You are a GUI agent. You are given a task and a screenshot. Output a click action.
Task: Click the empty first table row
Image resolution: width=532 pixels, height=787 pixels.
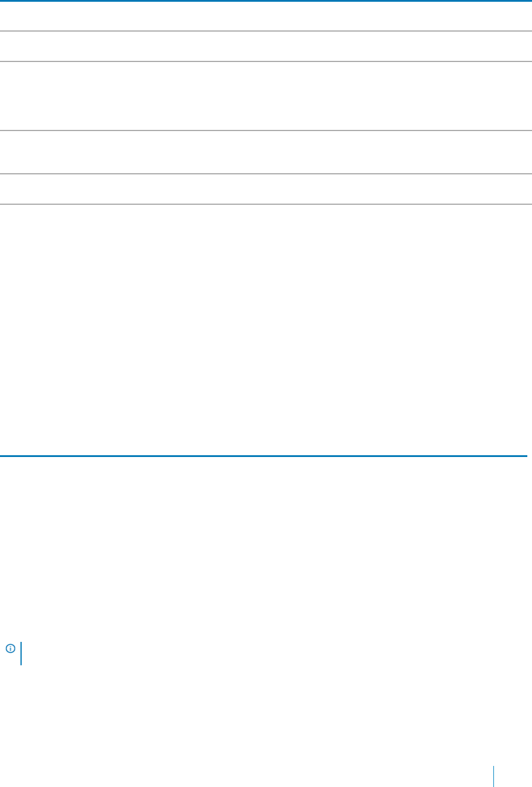coord(266,16)
